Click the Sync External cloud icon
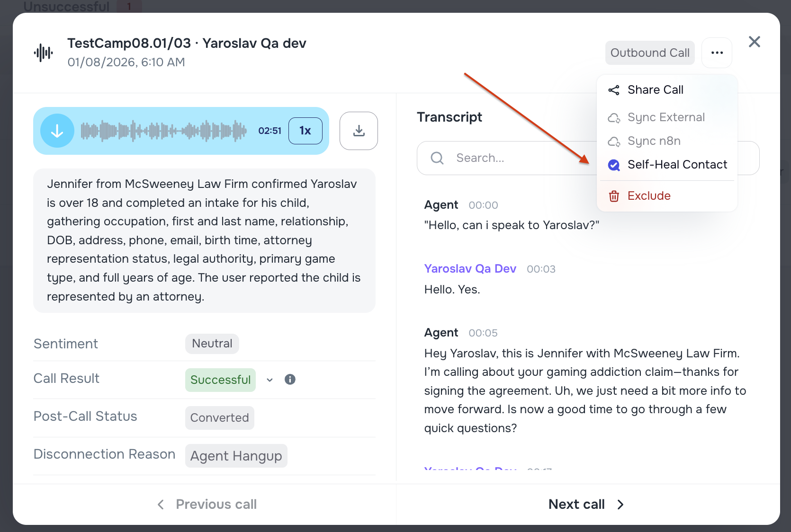The width and height of the screenshot is (791, 532). tap(614, 118)
